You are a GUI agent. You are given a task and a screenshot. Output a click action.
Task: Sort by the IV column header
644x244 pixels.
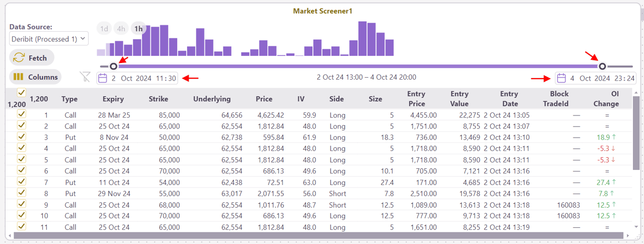coord(301,99)
